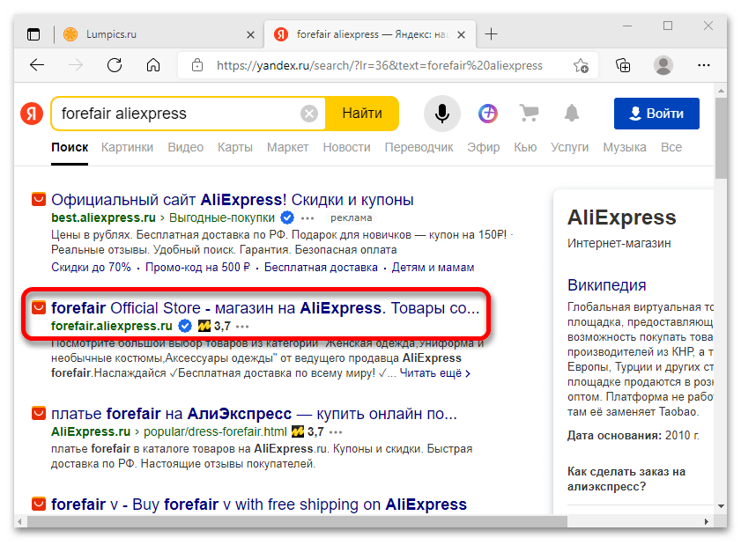Open Официальный сайт AliExpress ad result
This screenshot has height=560, width=741.
[232, 200]
